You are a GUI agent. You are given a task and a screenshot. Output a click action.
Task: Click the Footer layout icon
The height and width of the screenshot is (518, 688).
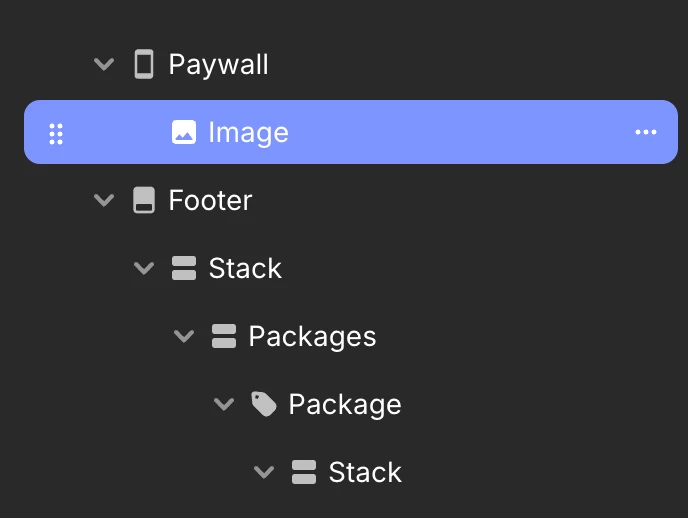(143, 200)
